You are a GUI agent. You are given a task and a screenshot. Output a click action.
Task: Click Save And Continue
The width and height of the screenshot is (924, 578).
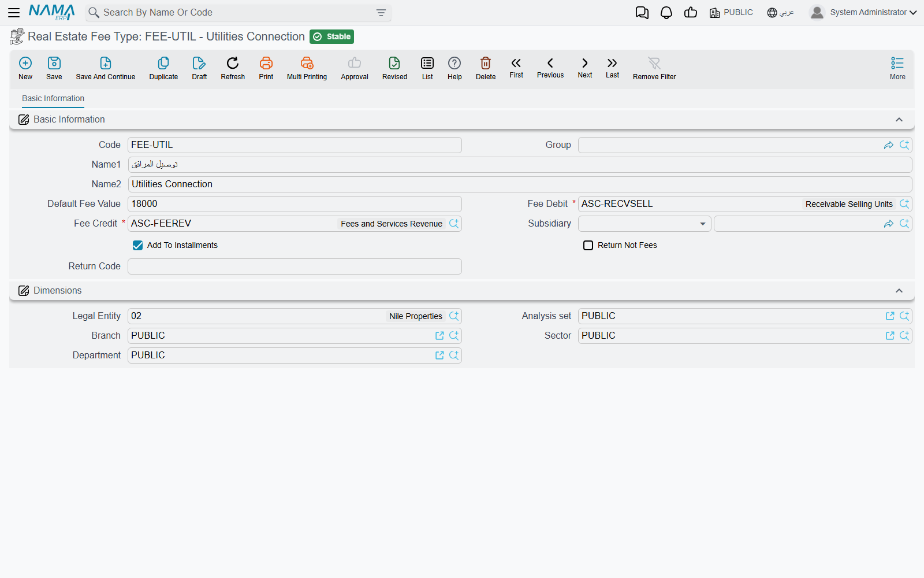[x=106, y=68]
